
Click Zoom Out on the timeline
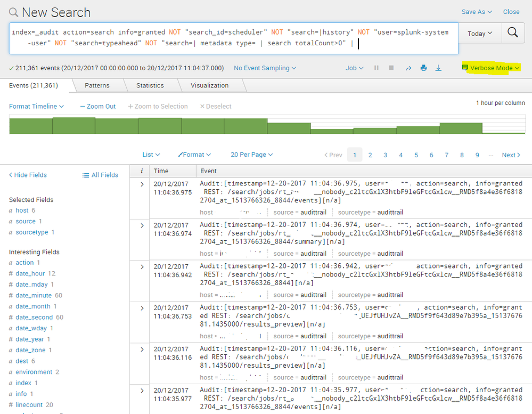click(97, 106)
